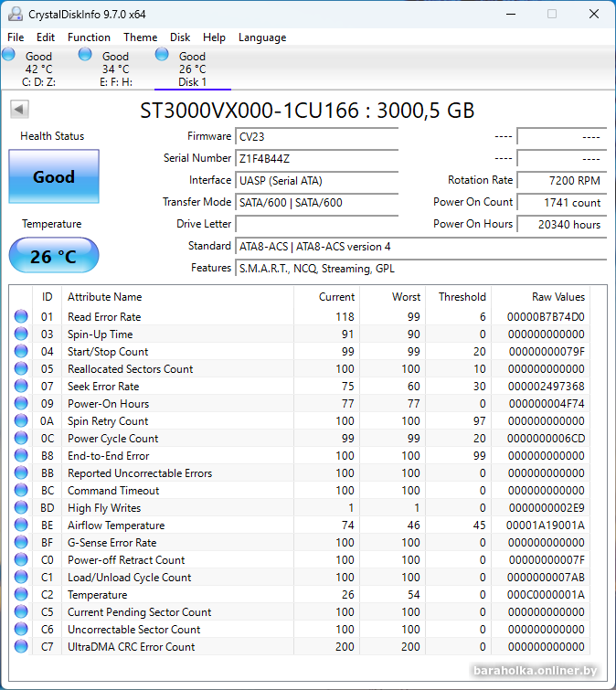Image resolution: width=616 pixels, height=690 pixels.
Task: Click the status orb for Spin Retry Count
Action: tap(21, 420)
